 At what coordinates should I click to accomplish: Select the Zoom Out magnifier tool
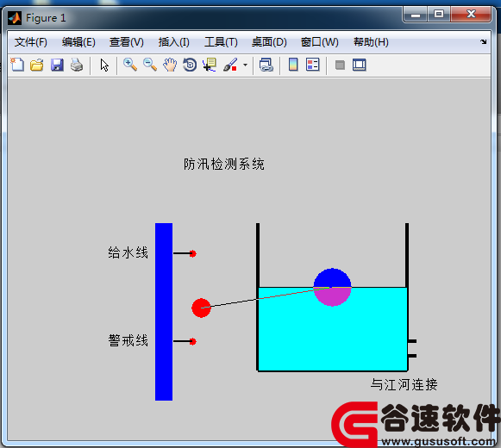coord(150,65)
